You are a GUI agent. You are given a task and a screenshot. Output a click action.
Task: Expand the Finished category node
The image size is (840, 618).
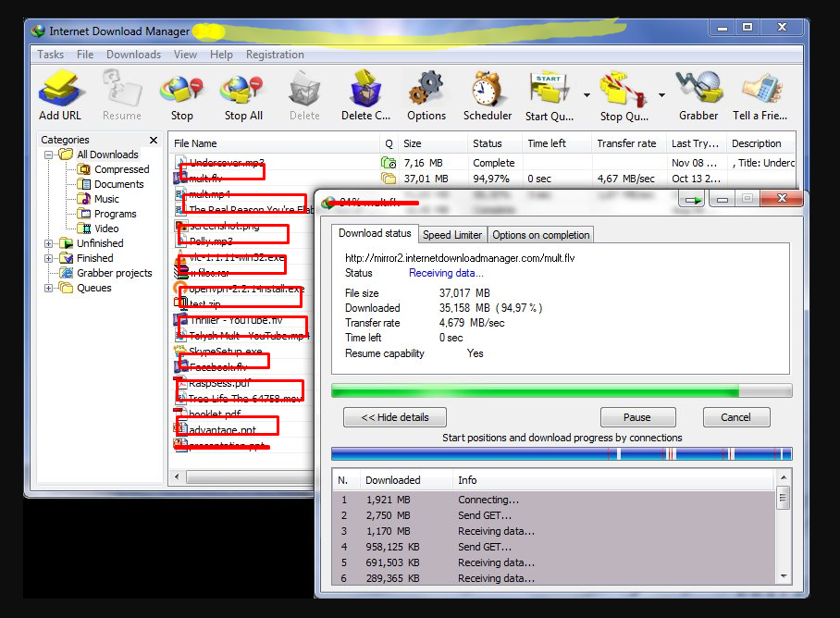coord(49,258)
